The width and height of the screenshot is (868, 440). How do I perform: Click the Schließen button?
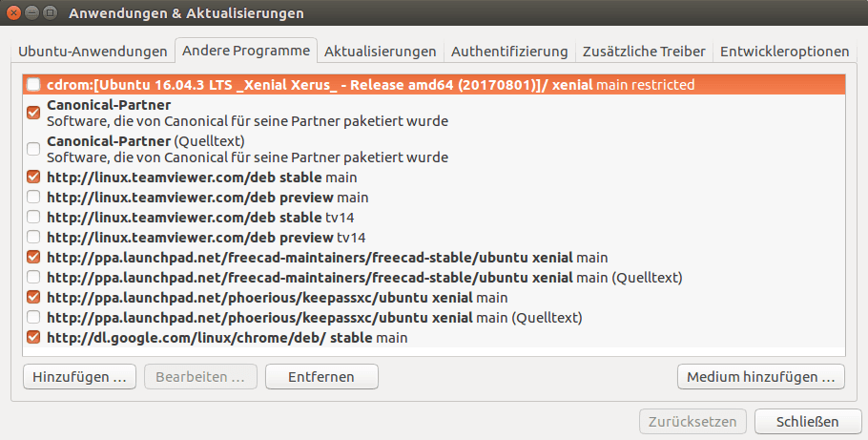808,422
